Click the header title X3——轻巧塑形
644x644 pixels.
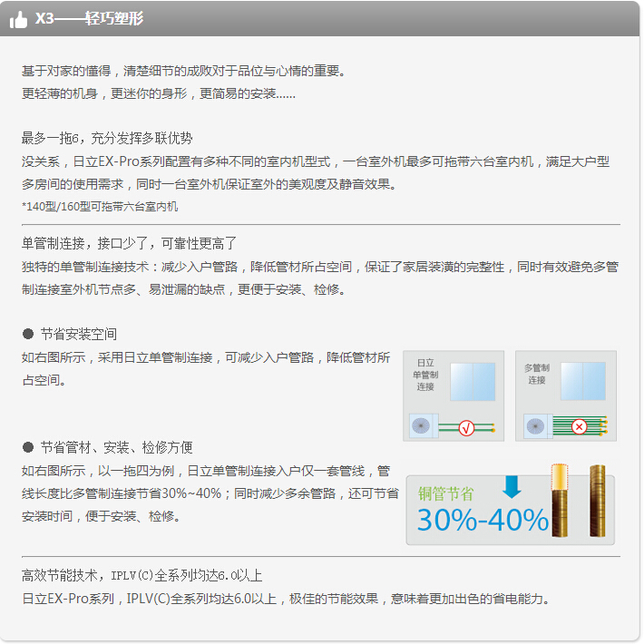[x=89, y=18]
